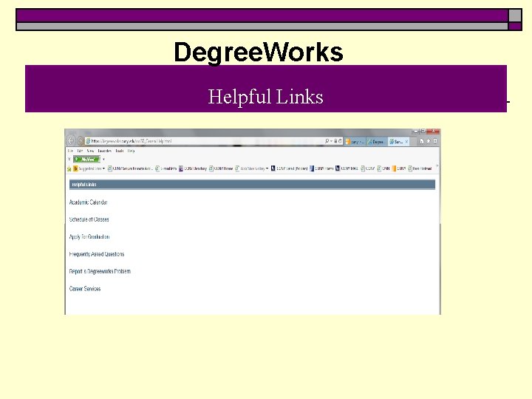Open the Frequently Asked Questions link
532x399 pixels.
(x=97, y=254)
